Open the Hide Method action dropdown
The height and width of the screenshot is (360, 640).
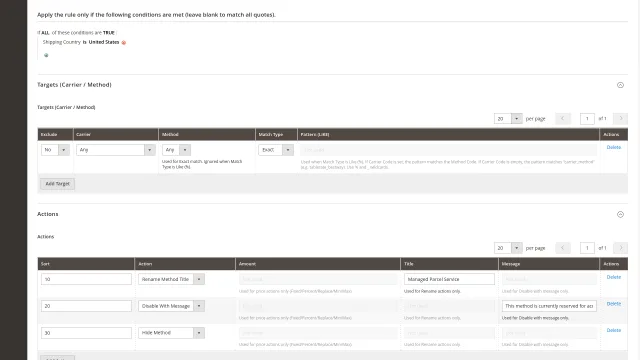[171, 333]
